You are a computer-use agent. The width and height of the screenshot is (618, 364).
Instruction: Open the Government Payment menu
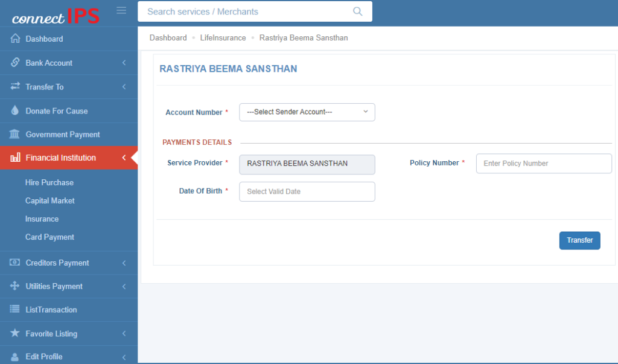click(x=69, y=135)
